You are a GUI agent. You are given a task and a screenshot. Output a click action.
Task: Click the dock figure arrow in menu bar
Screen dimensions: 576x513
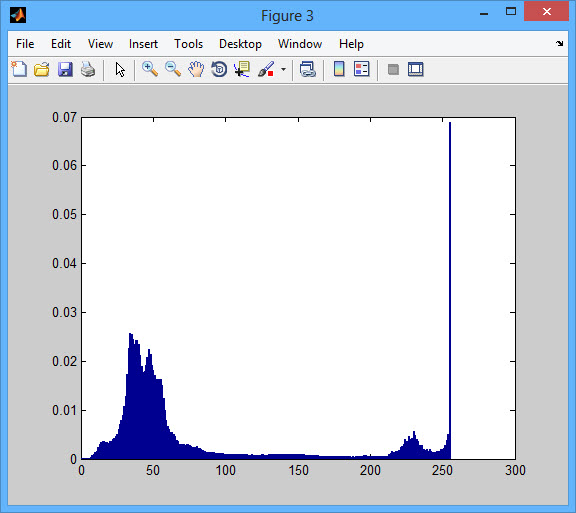tap(559, 43)
